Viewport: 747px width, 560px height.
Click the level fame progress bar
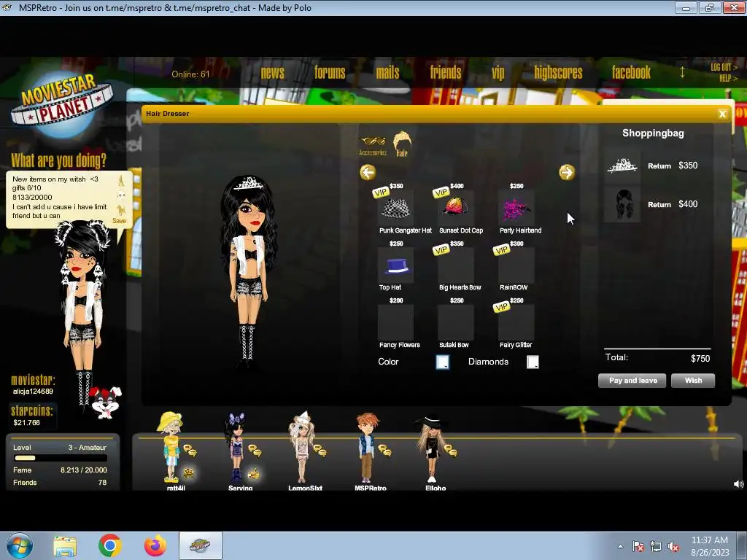(61, 458)
